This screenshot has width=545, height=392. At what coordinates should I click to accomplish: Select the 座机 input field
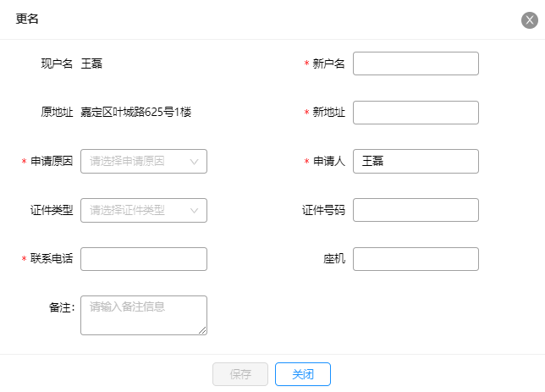click(x=416, y=259)
